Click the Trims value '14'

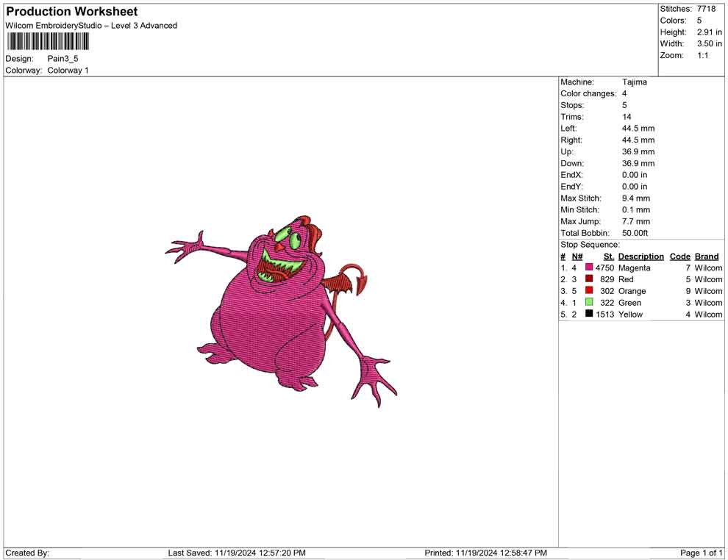(x=627, y=117)
